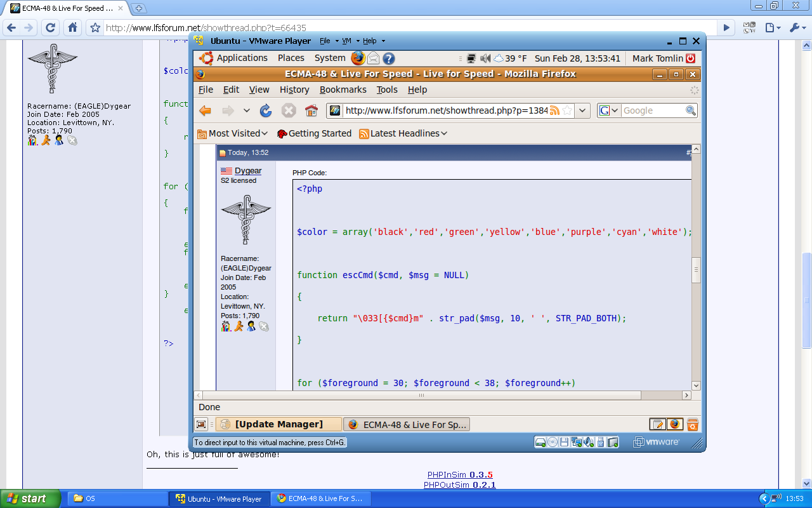Open a new Chrome tab
This screenshot has width=812, height=508.
click(x=139, y=8)
